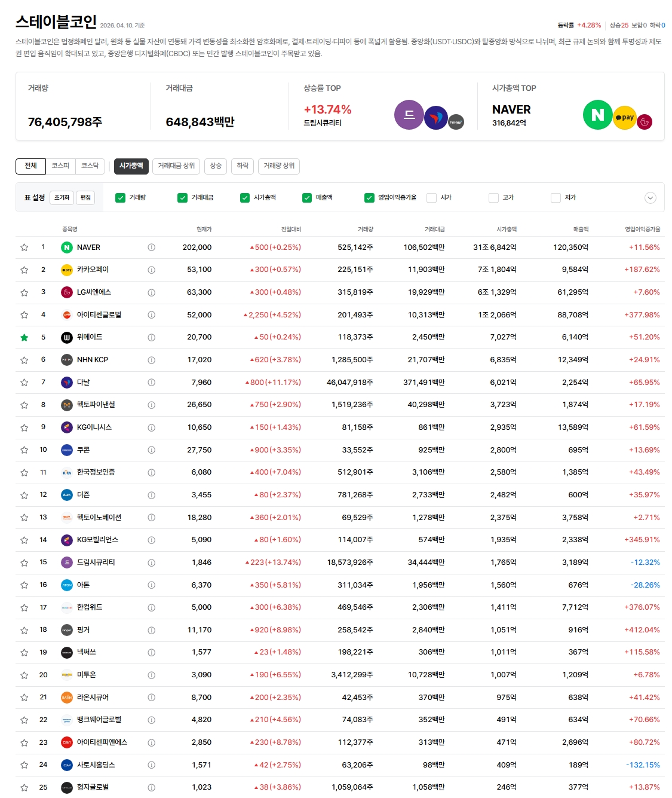This screenshot has height=798, width=672.
Task: Sort by the 전일대비 column header
Action: pos(291,230)
